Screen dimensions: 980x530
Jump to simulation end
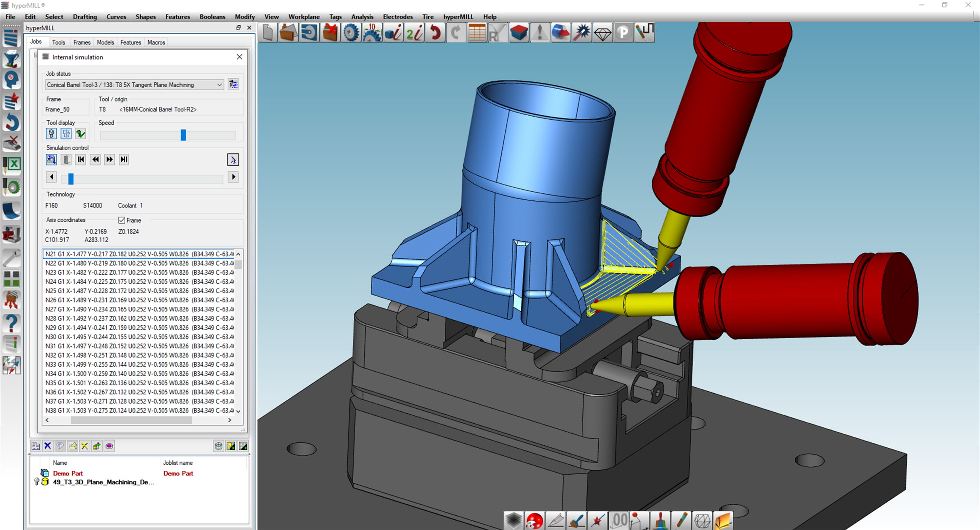tap(124, 159)
